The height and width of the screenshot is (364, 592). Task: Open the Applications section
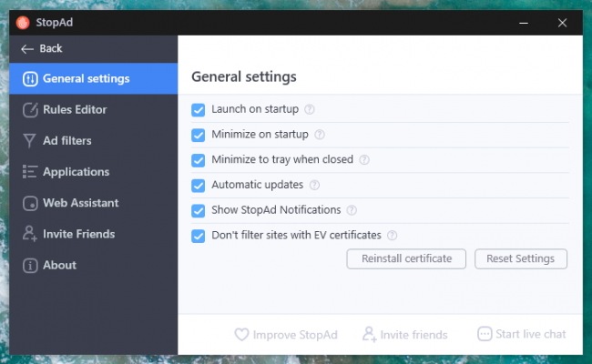(94, 172)
